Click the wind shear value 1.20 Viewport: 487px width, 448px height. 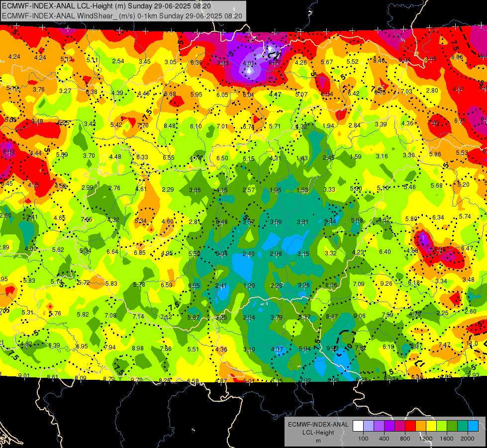[249, 285]
